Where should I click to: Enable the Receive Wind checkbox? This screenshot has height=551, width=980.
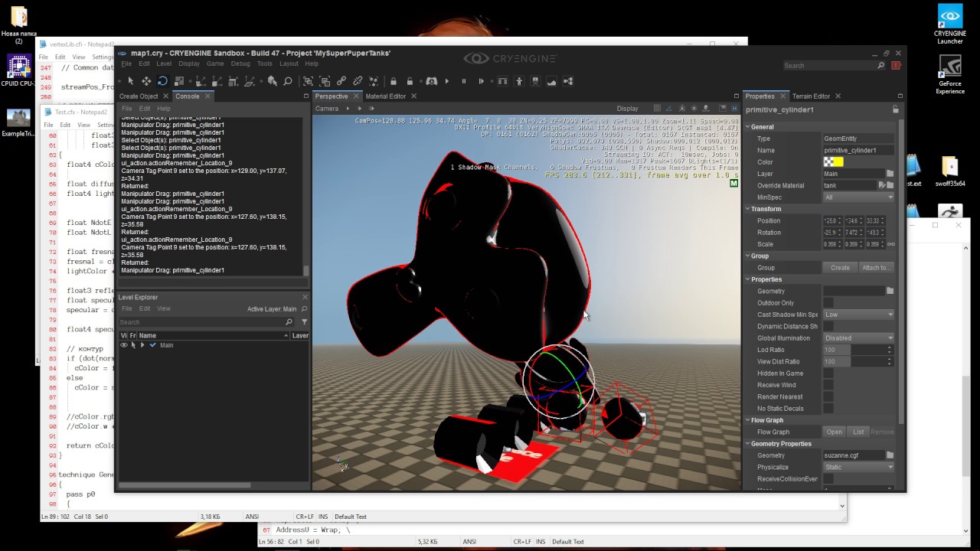[x=828, y=385]
